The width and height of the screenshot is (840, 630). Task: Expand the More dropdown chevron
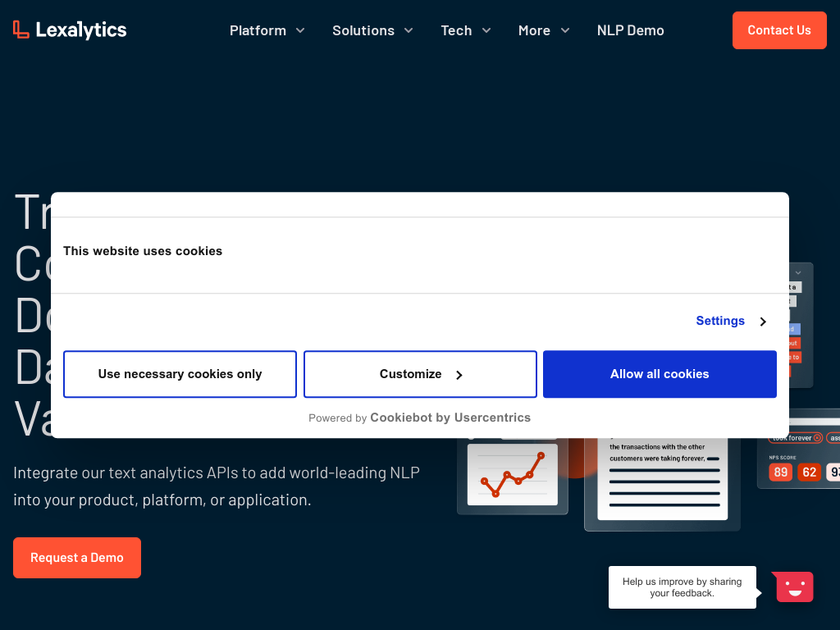click(565, 30)
